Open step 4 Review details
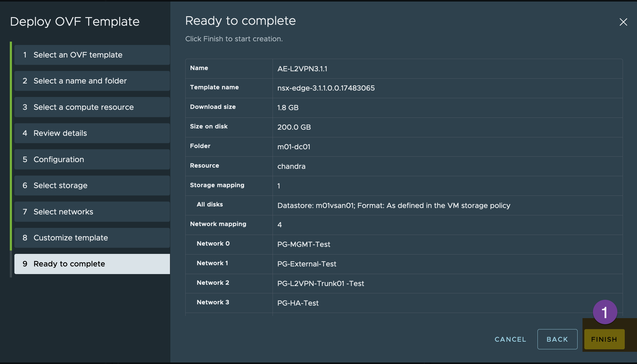Image resolution: width=637 pixels, height=364 pixels. pos(92,133)
